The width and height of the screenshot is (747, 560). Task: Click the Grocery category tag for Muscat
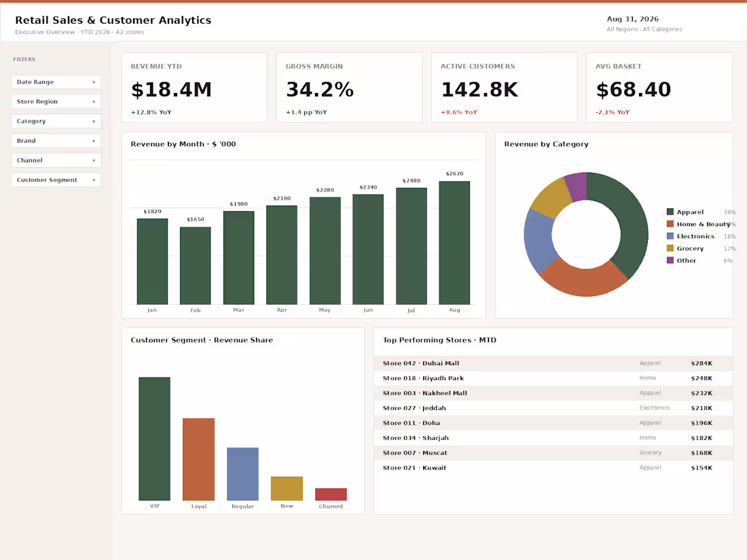651,453
